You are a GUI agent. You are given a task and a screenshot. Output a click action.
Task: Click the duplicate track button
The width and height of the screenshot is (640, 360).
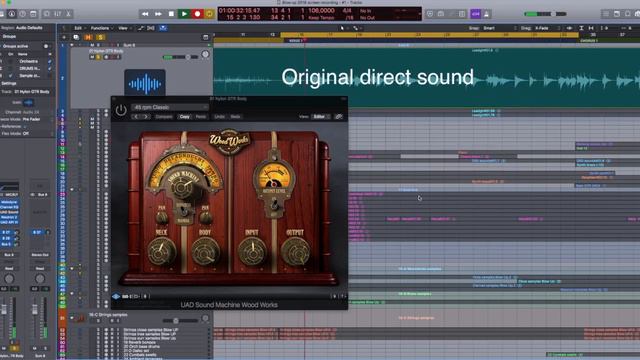[x=76, y=37]
